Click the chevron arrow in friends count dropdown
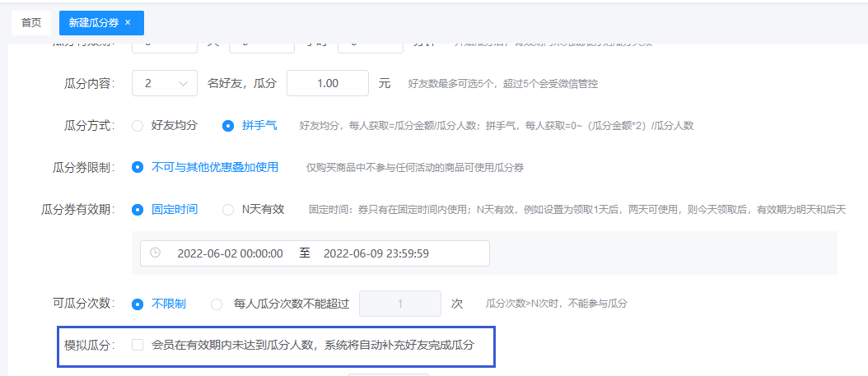This screenshot has height=376, width=868. pos(182,83)
